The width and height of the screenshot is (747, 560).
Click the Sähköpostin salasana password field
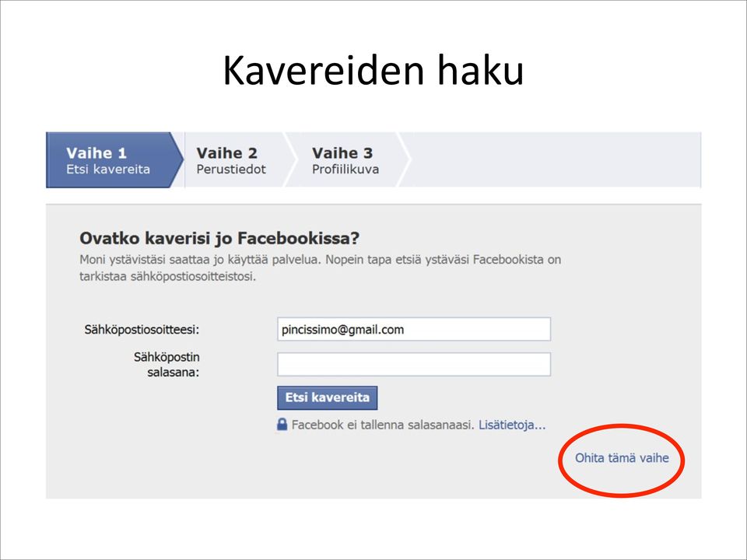point(414,364)
